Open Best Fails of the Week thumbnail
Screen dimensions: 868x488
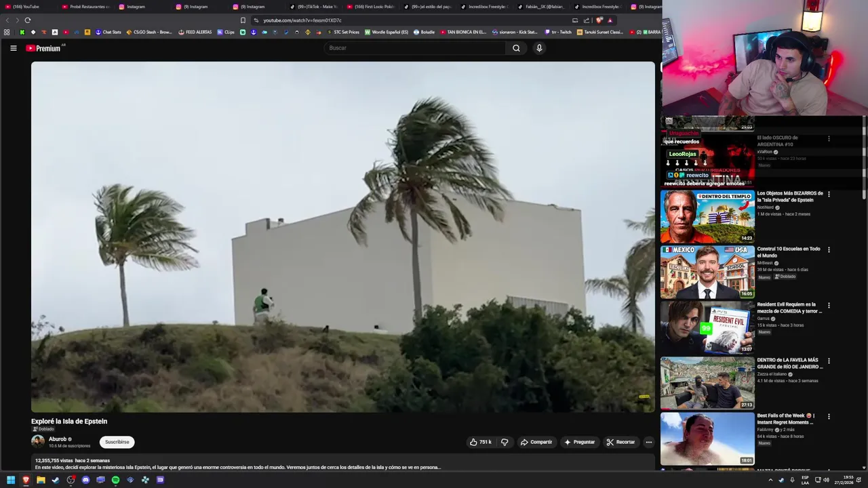click(707, 439)
